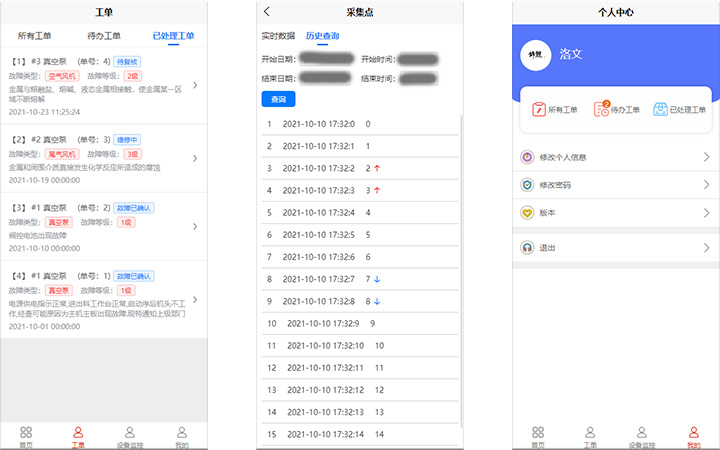720x450 pixels.
Task: Click the 结束日期 input field
Action: (326, 79)
